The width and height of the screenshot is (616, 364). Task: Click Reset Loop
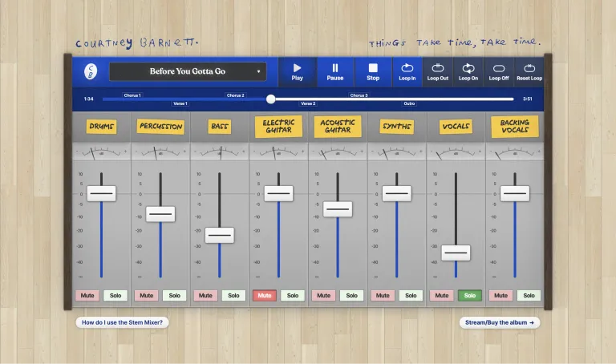point(529,72)
